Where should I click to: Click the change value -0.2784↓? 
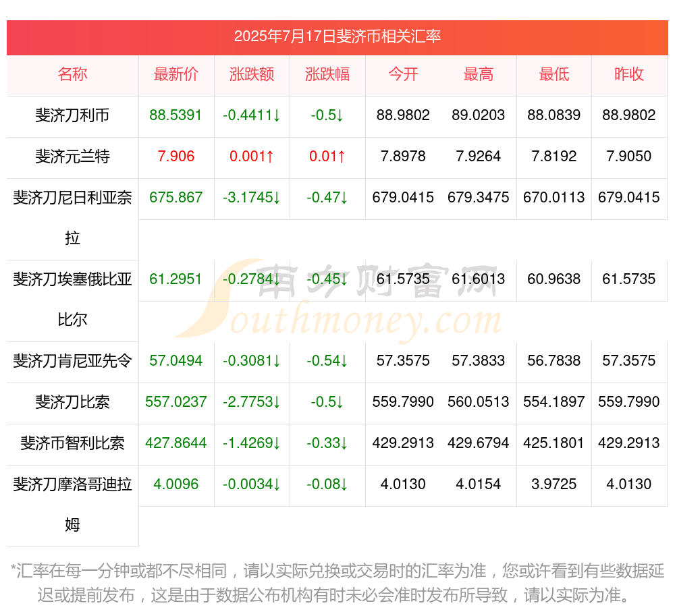252,279
